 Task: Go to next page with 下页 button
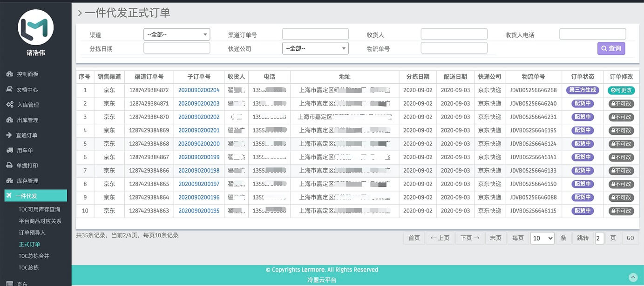[x=469, y=238]
